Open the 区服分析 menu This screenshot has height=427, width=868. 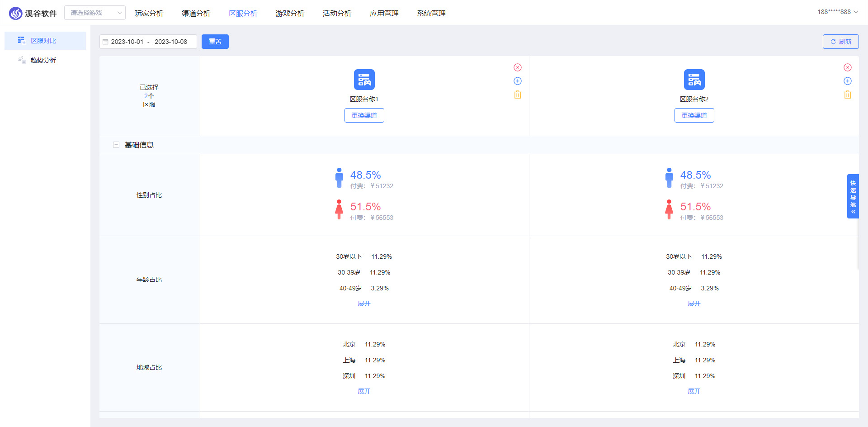[x=243, y=14]
